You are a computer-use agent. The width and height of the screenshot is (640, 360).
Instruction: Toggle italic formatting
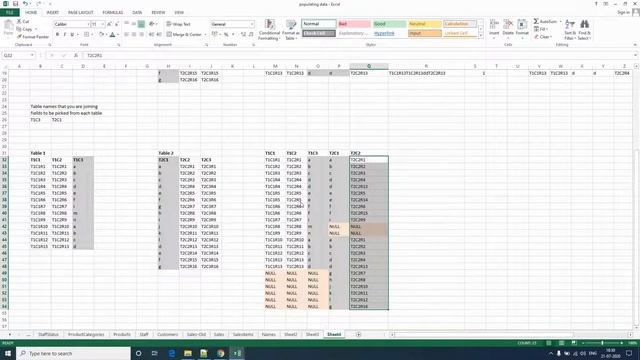[65, 35]
